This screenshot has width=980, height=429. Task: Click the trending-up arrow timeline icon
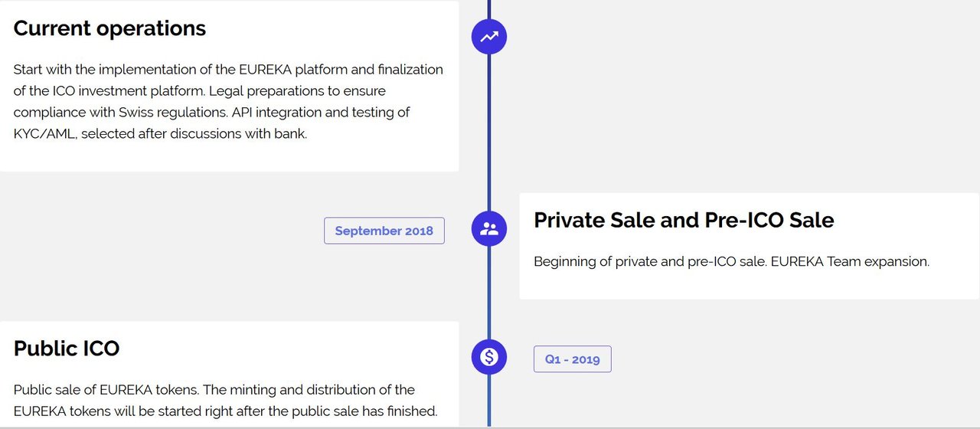click(x=489, y=36)
